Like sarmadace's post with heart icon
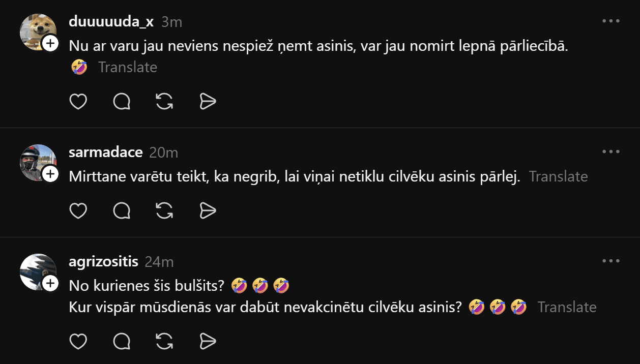640x364 pixels. pyautogui.click(x=78, y=210)
